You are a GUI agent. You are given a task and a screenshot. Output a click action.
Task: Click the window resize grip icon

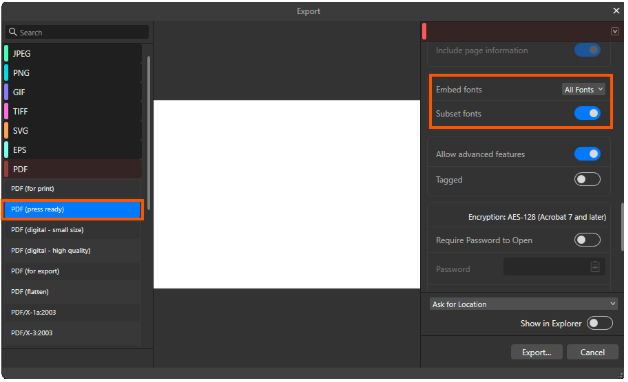[x=621, y=375]
